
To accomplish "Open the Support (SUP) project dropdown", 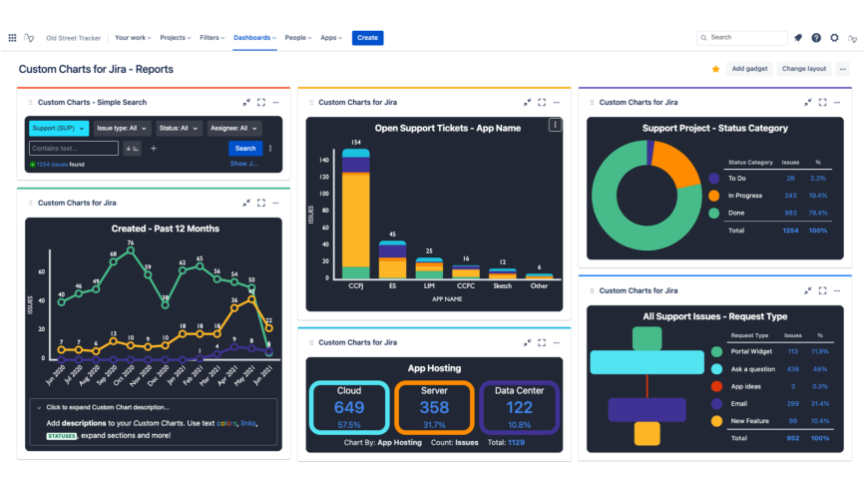I will [59, 128].
